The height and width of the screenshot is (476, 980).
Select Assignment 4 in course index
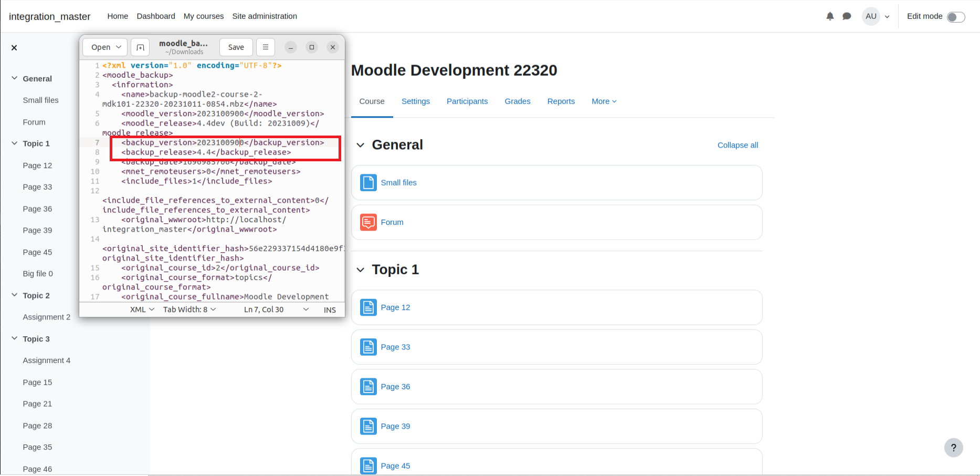(47, 360)
